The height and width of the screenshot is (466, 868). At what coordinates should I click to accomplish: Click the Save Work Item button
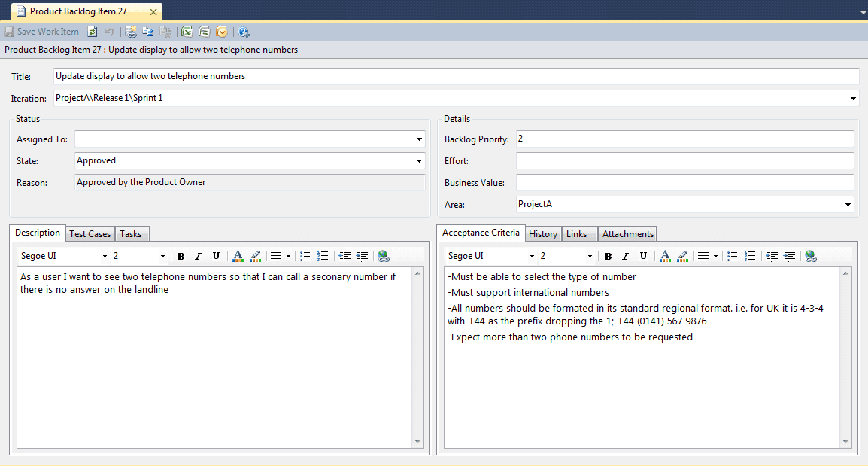[x=41, y=32]
